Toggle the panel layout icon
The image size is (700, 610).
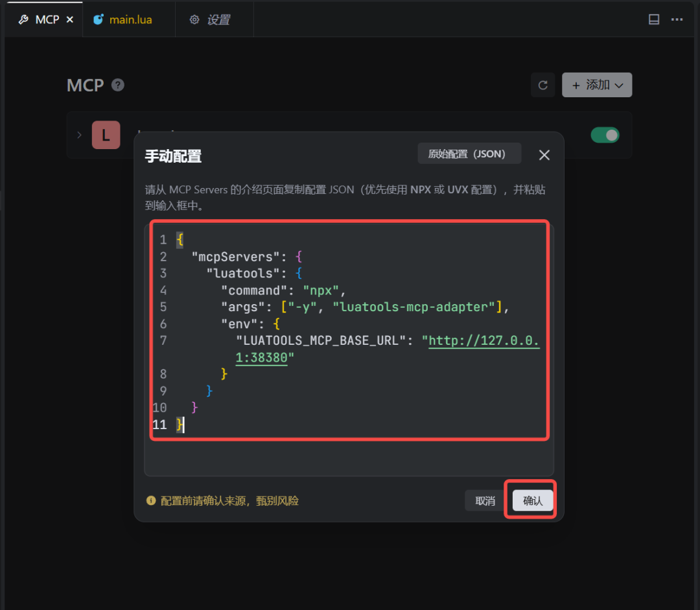pyautogui.click(x=653, y=19)
